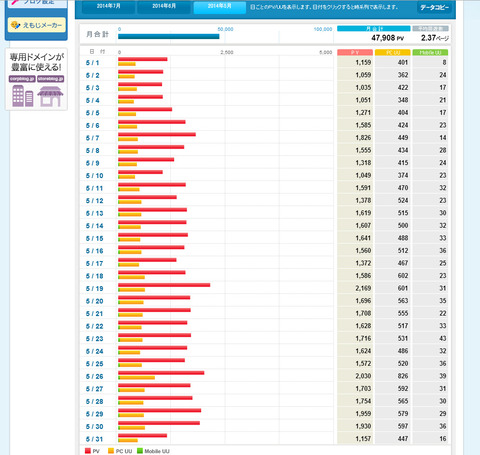Switch to the 2014年6月 tab
The width and height of the screenshot is (480, 455).
[x=164, y=7]
